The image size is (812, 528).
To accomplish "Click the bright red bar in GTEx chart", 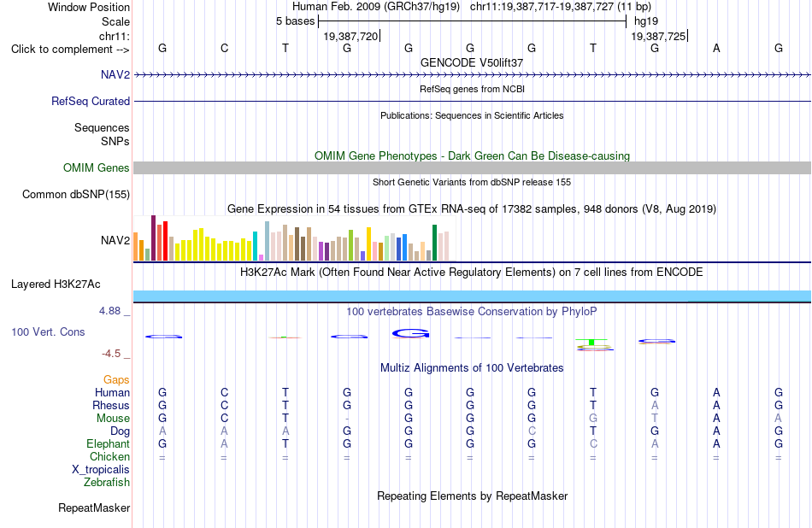I will pos(165,241).
